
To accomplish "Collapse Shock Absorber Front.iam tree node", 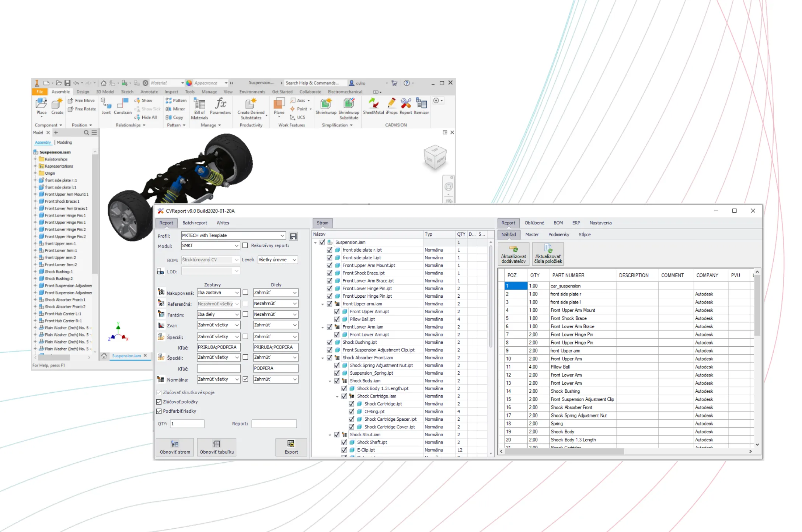I will [x=322, y=358].
